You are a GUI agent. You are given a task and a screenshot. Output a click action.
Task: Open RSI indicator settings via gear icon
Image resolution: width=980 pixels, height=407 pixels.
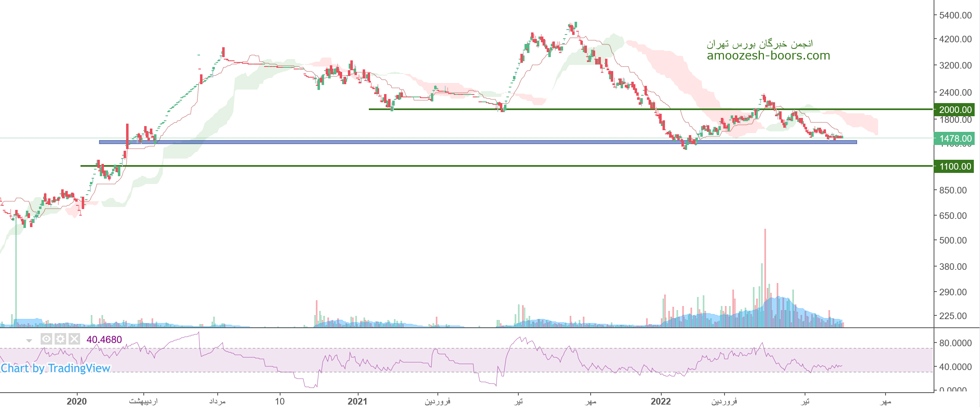click(x=60, y=339)
